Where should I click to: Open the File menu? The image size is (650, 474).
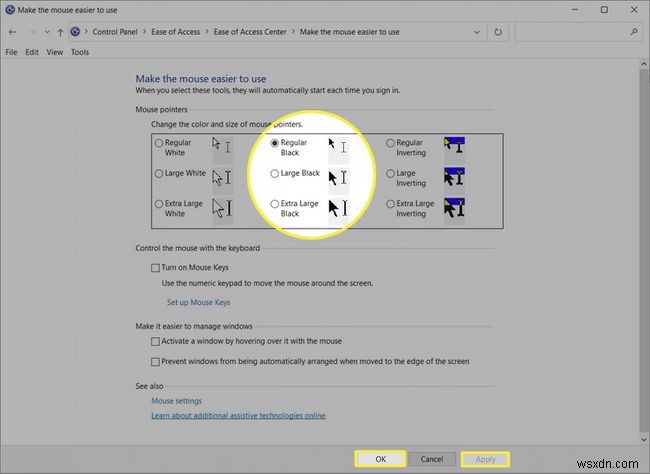[x=11, y=52]
